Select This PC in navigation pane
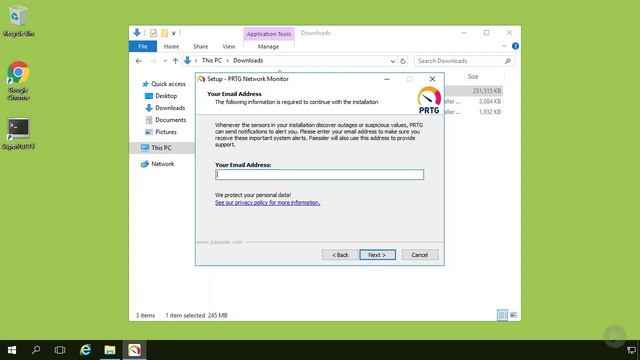Viewport: 640px width, 360px height. point(162,148)
